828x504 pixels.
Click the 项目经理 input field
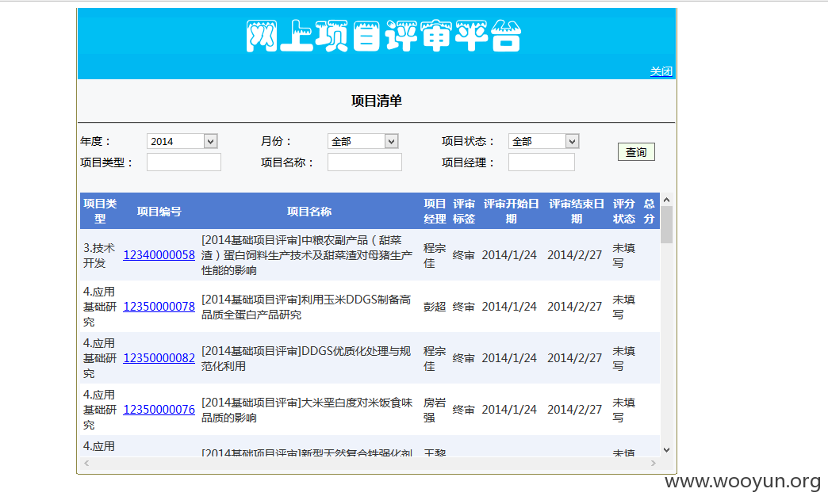click(x=541, y=162)
